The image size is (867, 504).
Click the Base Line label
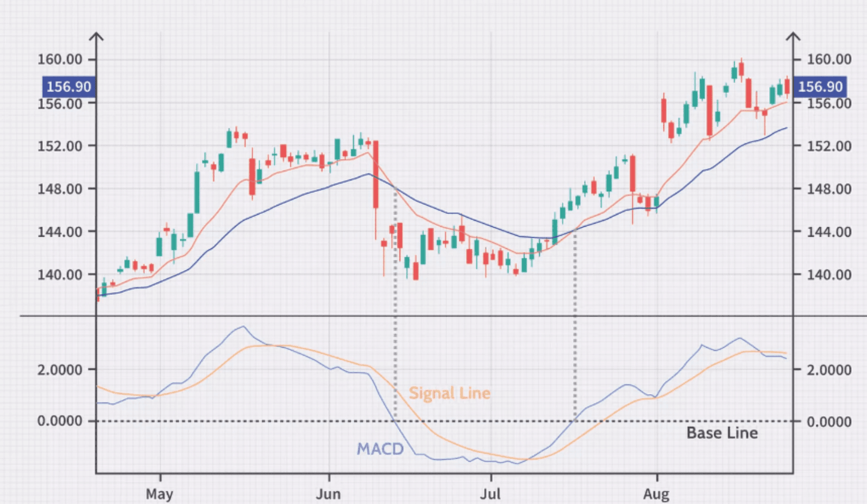(x=722, y=433)
